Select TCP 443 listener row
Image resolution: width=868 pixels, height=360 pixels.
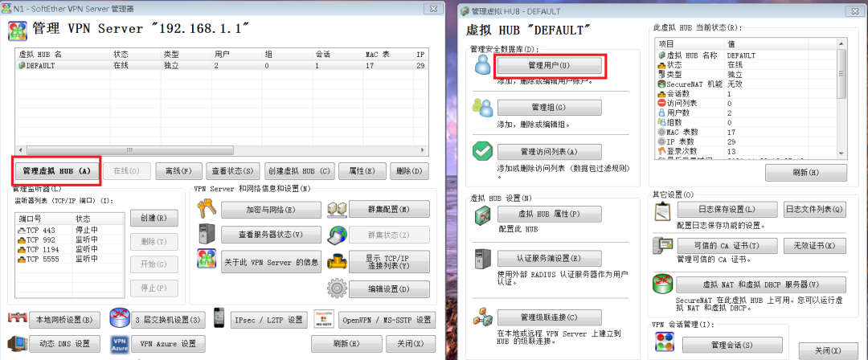(70, 230)
